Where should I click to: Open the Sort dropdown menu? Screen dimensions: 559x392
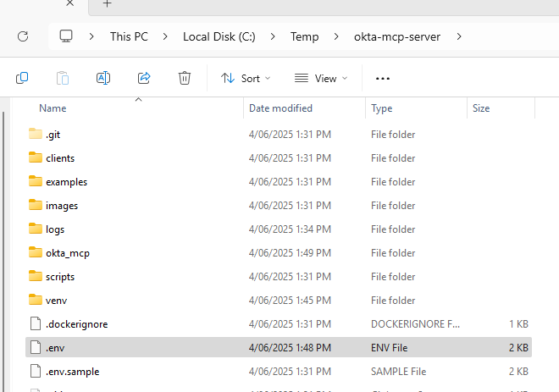(246, 78)
